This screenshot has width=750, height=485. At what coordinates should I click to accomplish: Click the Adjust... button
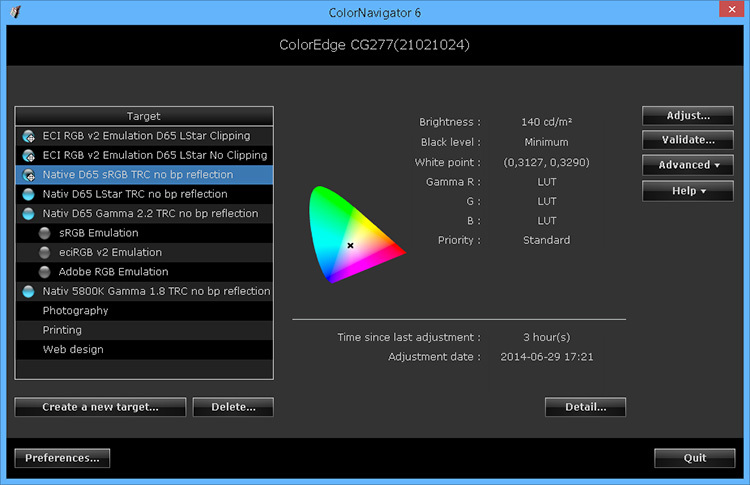(688, 116)
